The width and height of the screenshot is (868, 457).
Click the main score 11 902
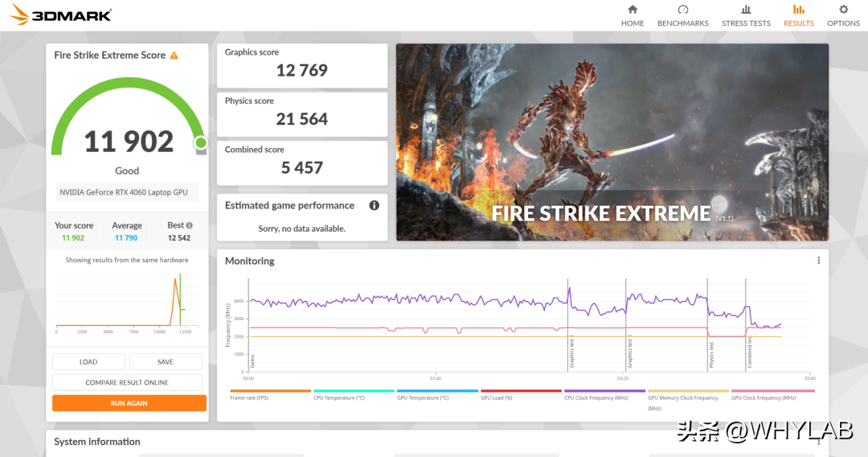129,142
